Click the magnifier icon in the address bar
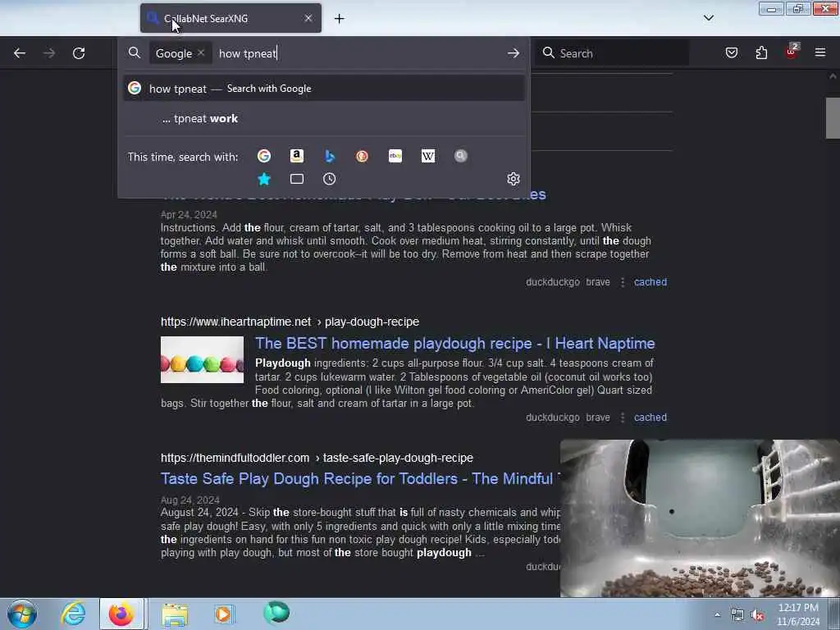 click(x=135, y=52)
